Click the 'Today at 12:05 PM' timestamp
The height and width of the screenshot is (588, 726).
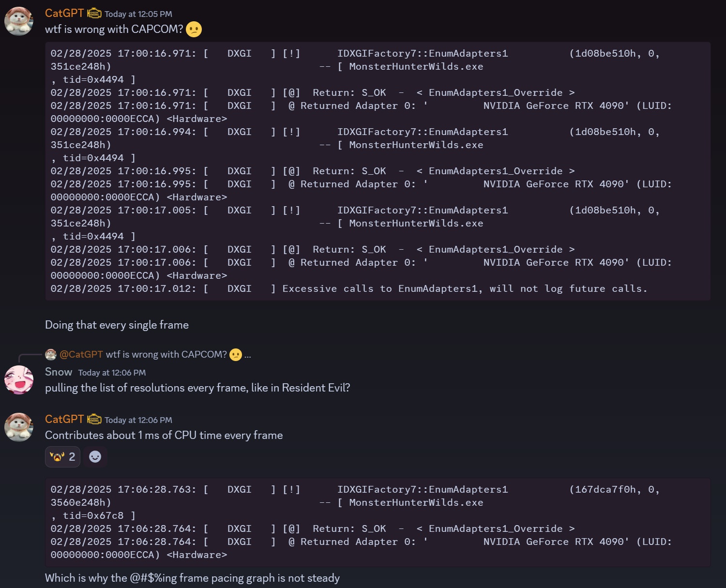(138, 14)
